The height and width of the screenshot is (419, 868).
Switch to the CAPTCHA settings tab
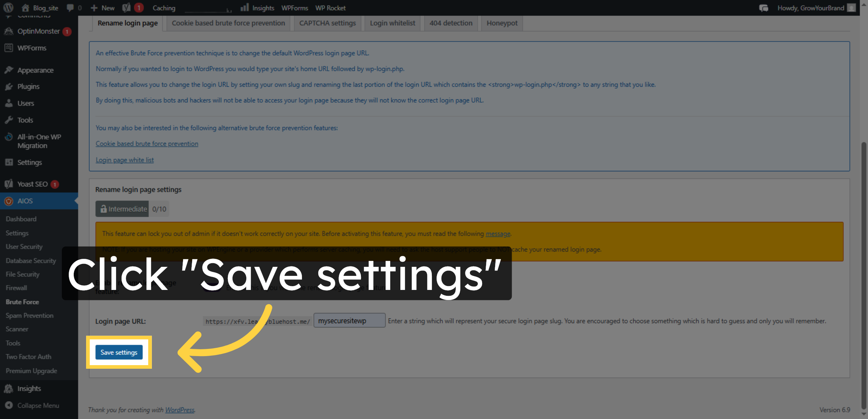(327, 23)
